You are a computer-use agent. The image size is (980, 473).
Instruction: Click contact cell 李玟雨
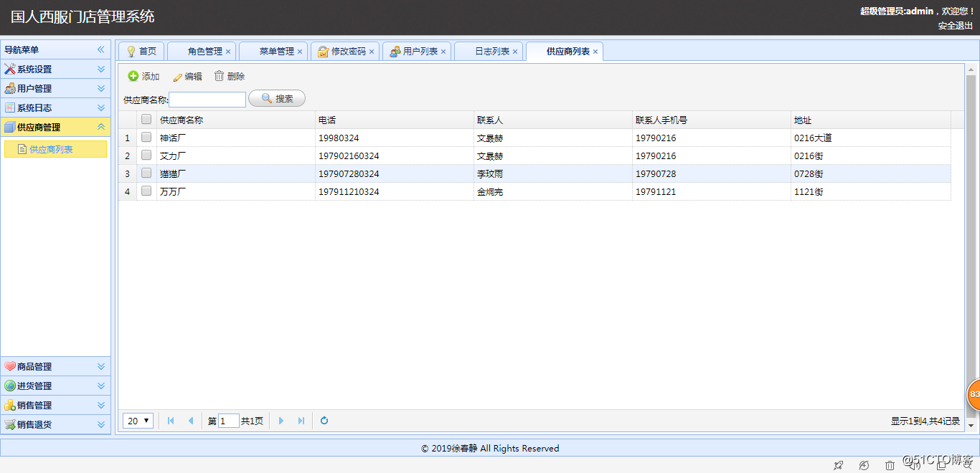(553, 173)
